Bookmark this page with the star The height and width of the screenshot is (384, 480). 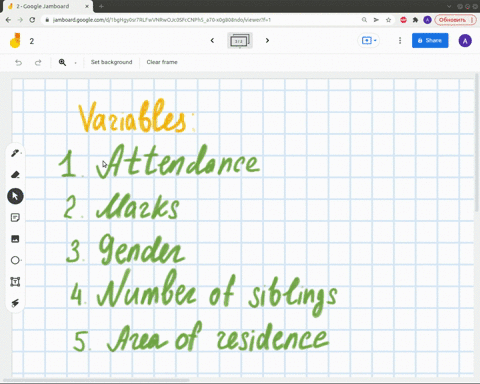pyautogui.click(x=388, y=20)
